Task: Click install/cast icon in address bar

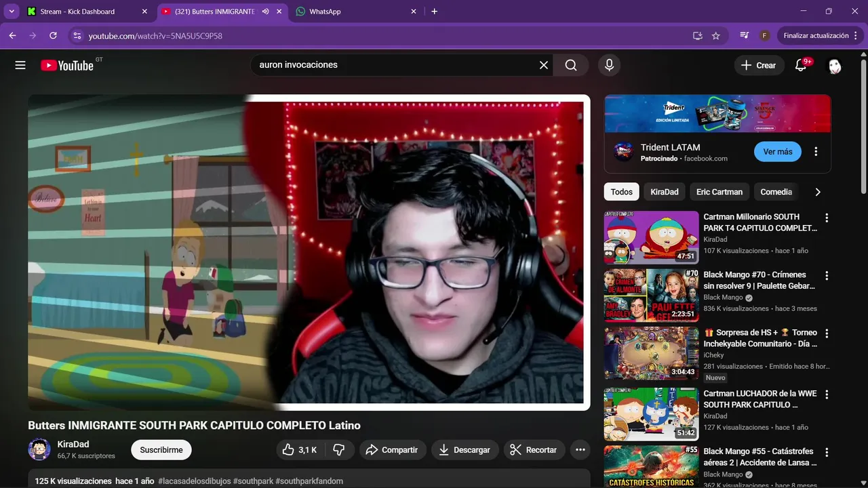Action: [698, 36]
